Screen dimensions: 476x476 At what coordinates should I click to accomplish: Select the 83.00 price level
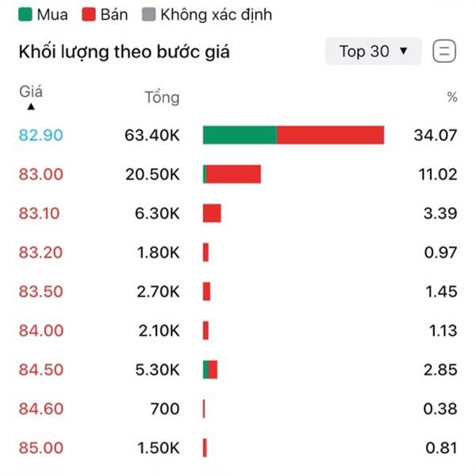click(x=40, y=174)
